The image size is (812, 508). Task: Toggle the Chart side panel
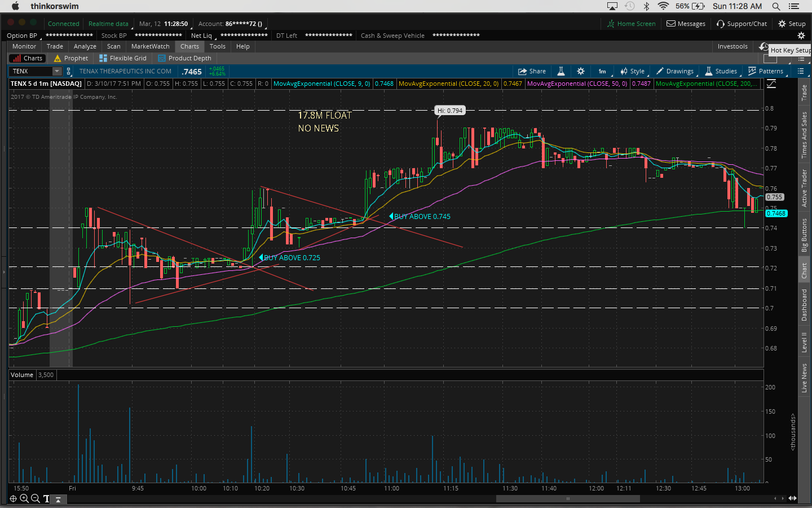point(804,271)
